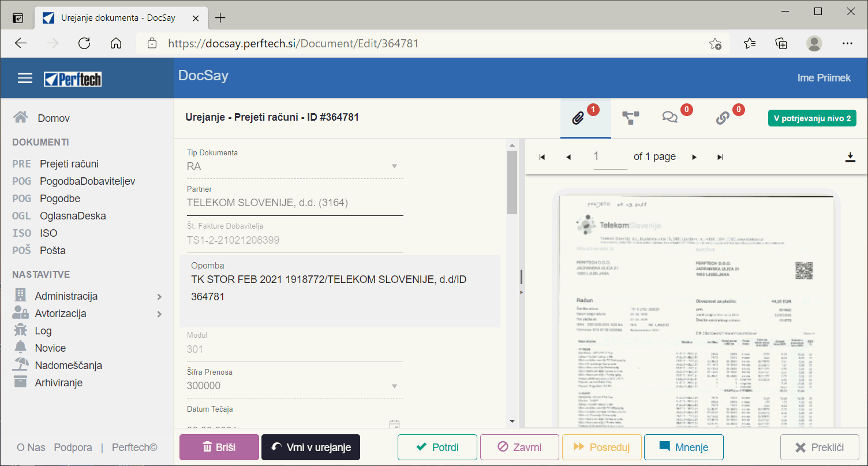
Task: Click the form's vertical scrollbar thumb
Action: [512, 182]
